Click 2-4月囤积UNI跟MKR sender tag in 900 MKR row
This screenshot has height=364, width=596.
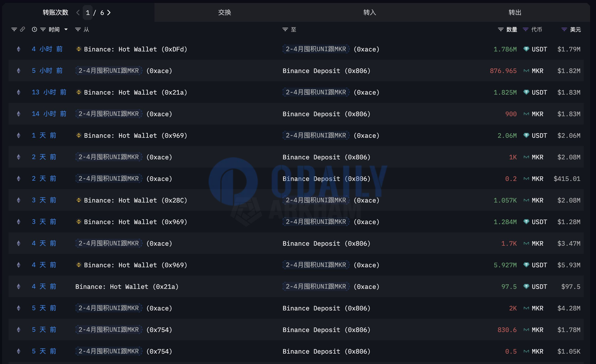(109, 114)
